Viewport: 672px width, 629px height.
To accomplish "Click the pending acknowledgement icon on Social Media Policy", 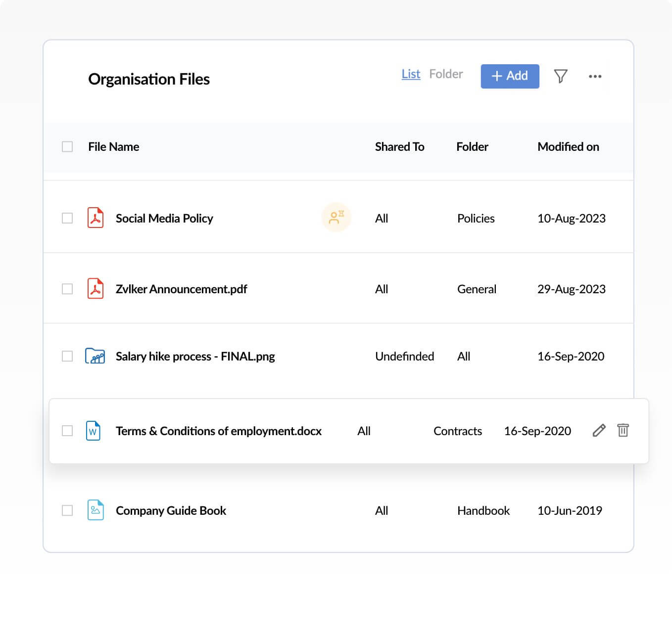I will [336, 217].
